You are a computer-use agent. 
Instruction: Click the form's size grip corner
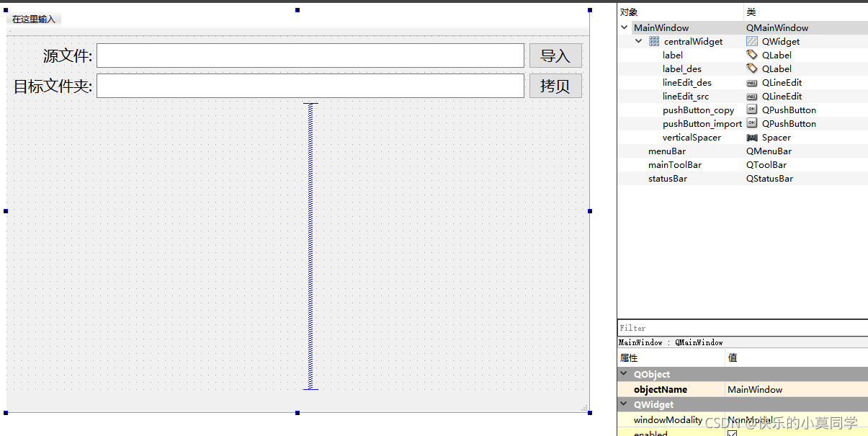tap(584, 408)
